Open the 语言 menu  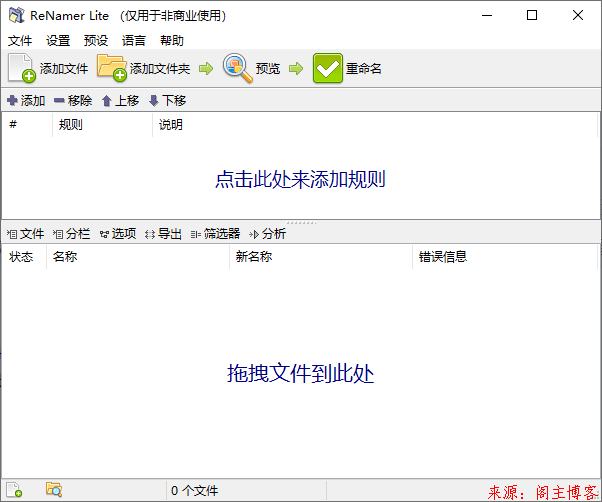coord(134,40)
